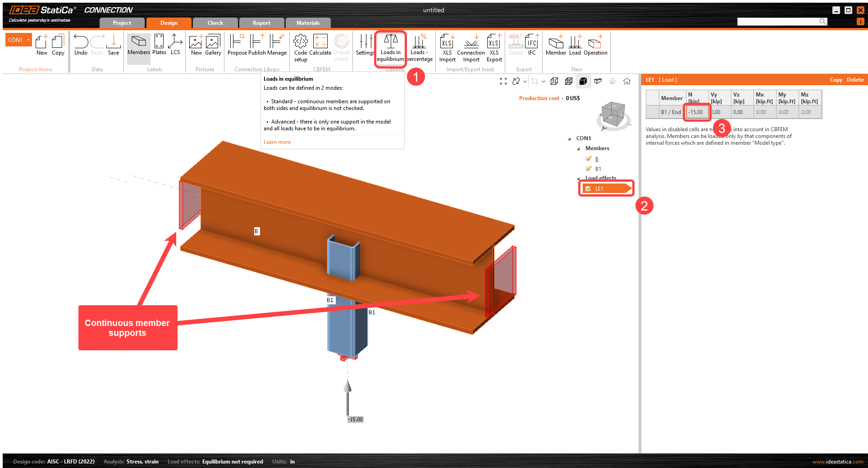This screenshot has height=468, width=868.
Task: Switch to the Check tab
Action: coord(215,23)
